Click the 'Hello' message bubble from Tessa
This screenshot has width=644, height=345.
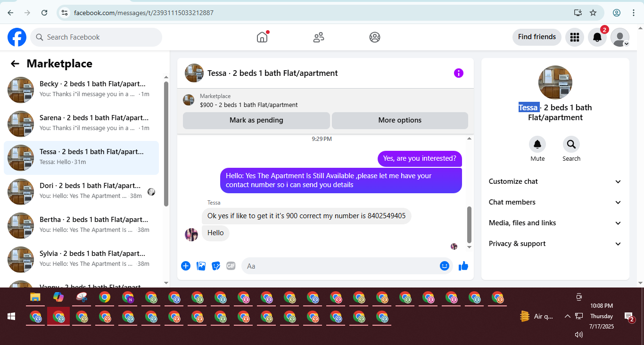(215, 233)
